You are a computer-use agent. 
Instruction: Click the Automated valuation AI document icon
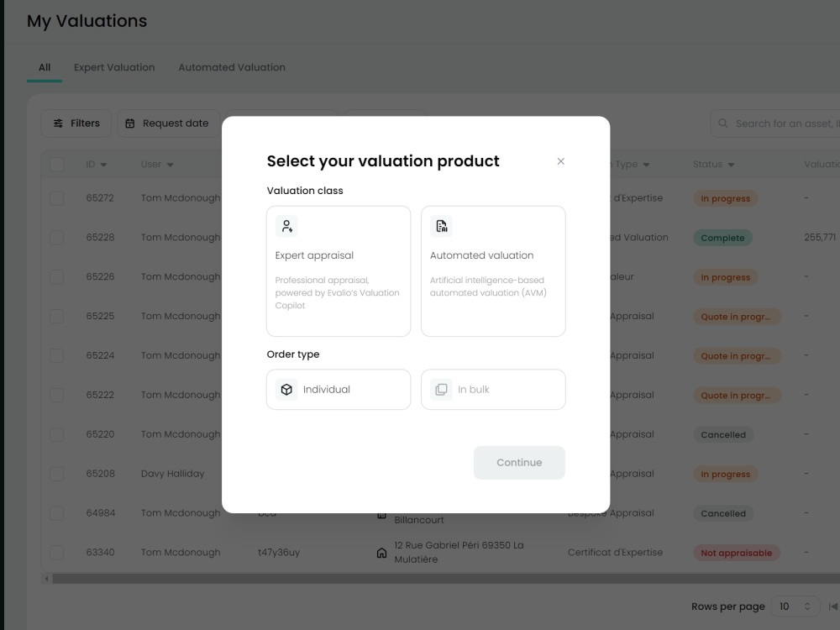tap(442, 226)
